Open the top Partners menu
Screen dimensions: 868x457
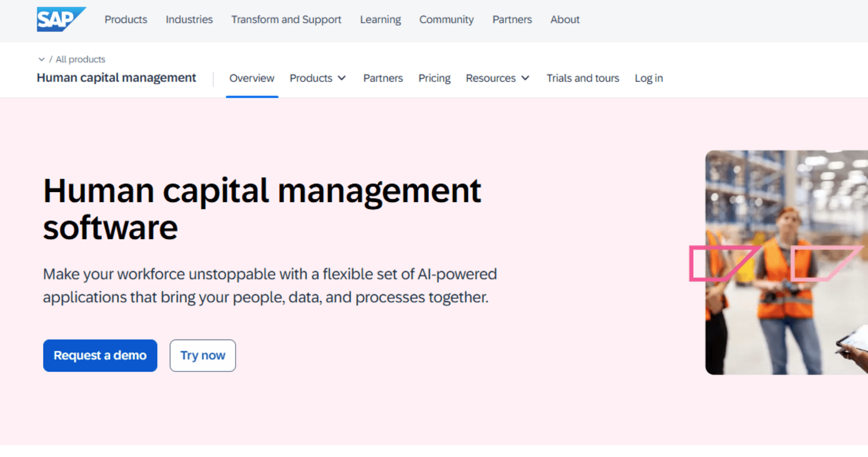pos(512,20)
